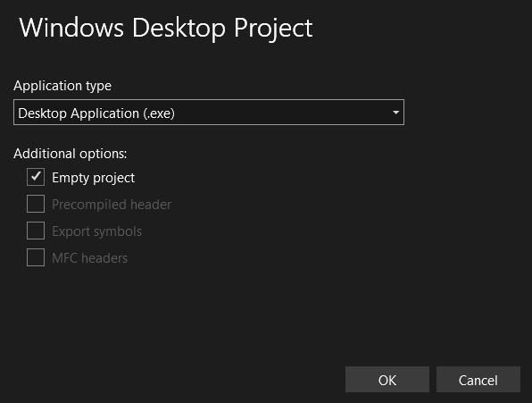Click the Export symbols label text

(x=96, y=231)
